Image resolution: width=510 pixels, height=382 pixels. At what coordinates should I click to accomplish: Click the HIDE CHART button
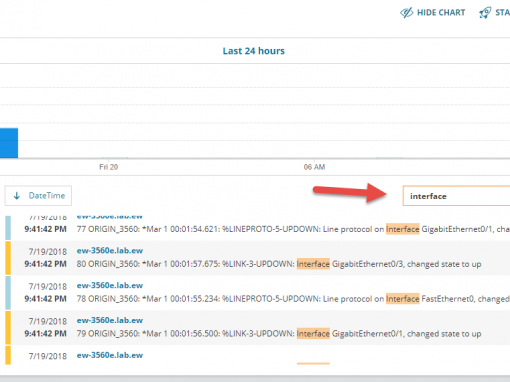[x=433, y=13]
